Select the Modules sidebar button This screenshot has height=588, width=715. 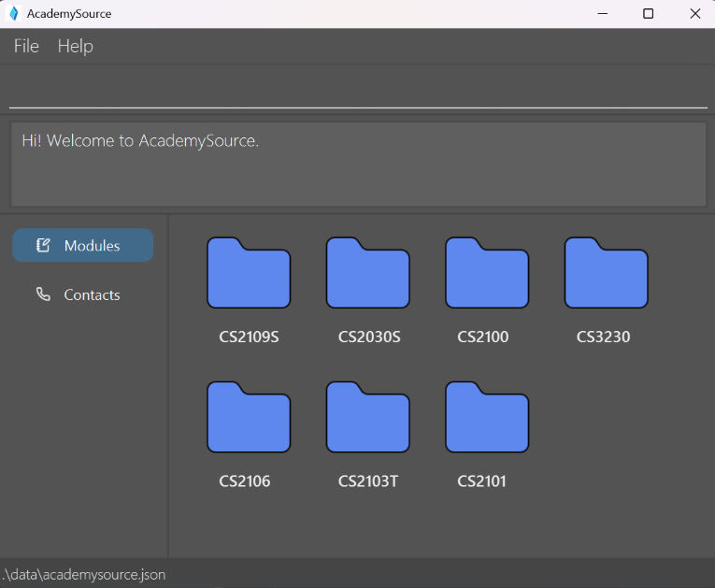click(x=83, y=246)
